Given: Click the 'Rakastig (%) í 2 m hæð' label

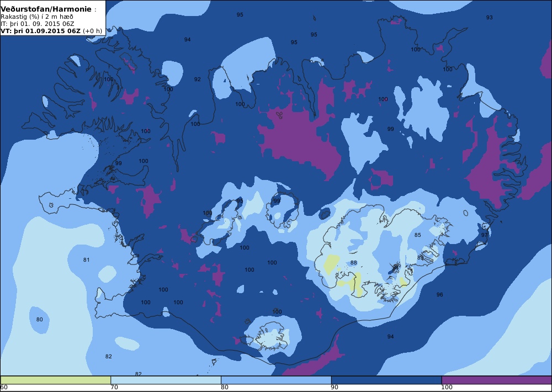Looking at the screenshot, I should 37,17.
